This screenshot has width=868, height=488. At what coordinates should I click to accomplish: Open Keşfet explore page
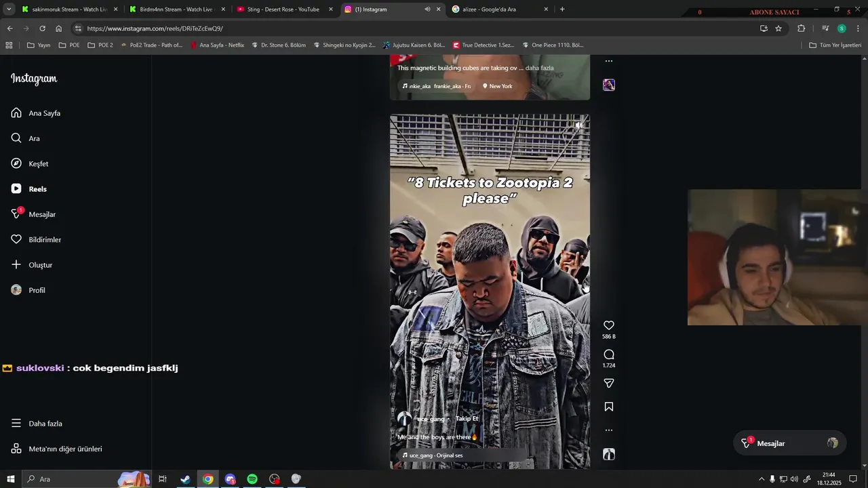click(x=29, y=163)
